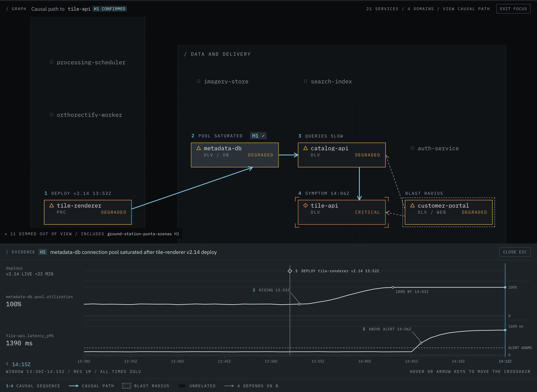Click the warning triangle on catalog-api node
537x392 pixels.
click(305, 148)
